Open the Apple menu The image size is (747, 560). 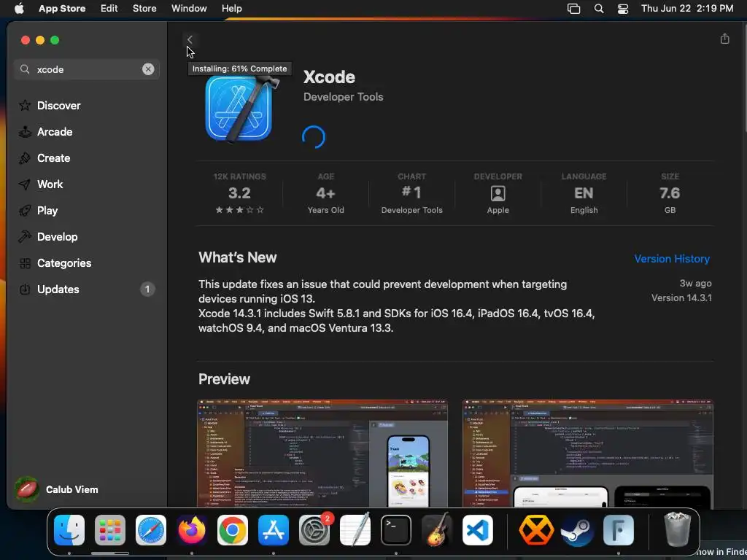[x=19, y=9]
